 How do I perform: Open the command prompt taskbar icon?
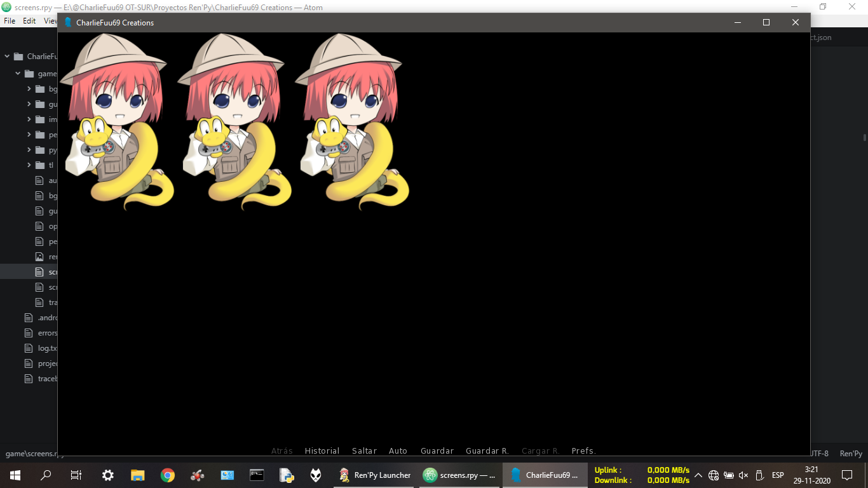[x=257, y=475]
